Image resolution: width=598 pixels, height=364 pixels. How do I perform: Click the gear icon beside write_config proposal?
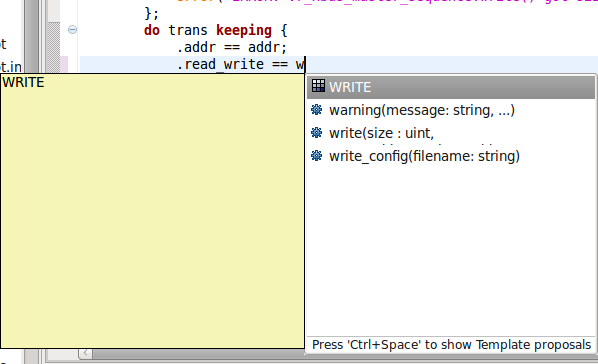coord(317,155)
